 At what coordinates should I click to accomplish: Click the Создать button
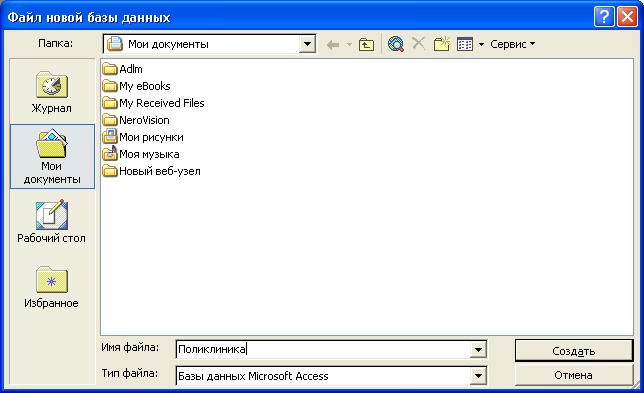574,351
